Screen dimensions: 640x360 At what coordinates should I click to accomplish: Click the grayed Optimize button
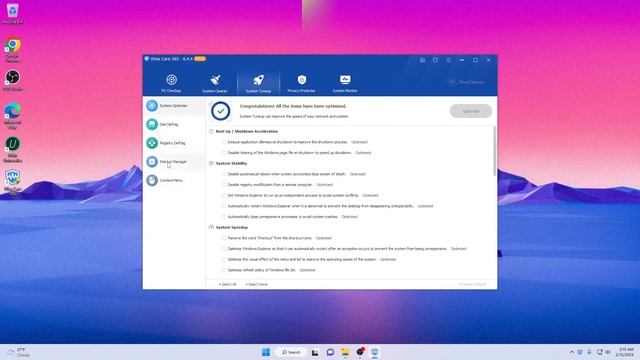click(471, 111)
